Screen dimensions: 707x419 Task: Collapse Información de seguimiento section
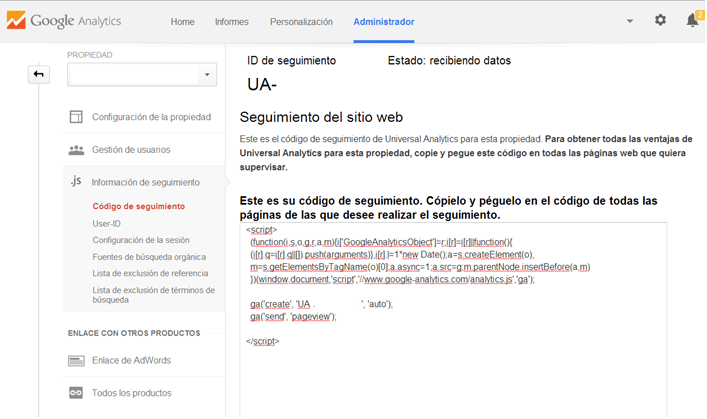(x=146, y=182)
